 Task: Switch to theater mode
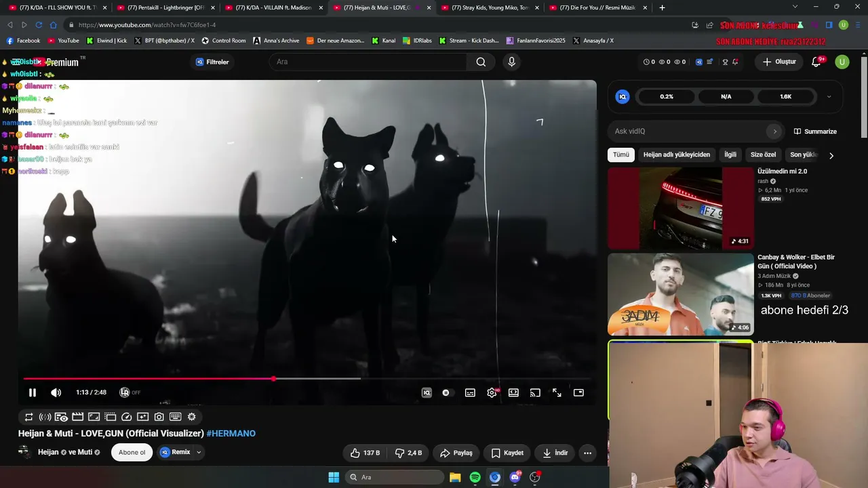513,392
